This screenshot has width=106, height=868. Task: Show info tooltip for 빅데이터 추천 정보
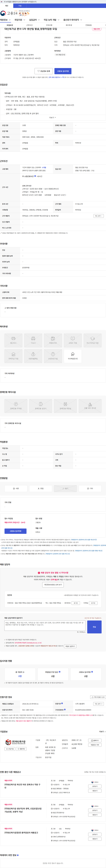[18, 855]
